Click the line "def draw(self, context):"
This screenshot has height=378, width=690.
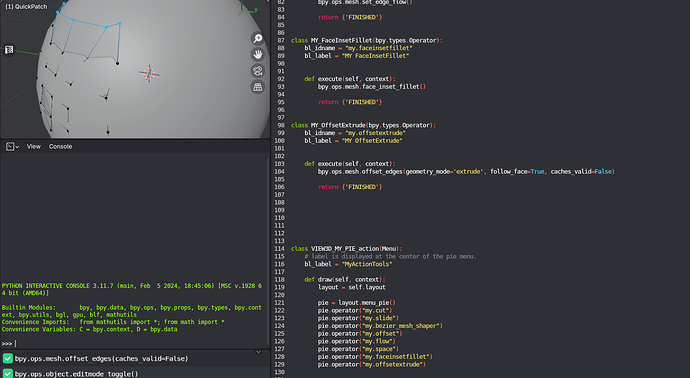click(x=345, y=279)
